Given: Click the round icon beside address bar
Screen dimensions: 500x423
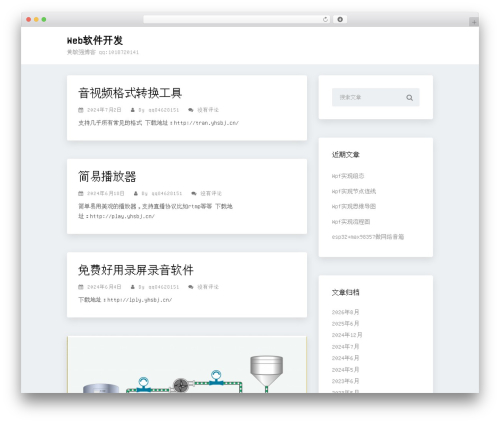Looking at the screenshot, I should tap(340, 20).
